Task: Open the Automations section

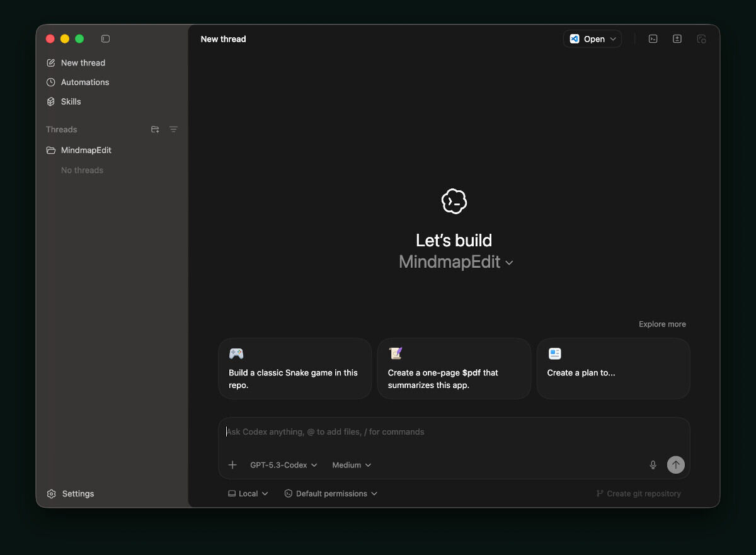Action: tap(77, 83)
